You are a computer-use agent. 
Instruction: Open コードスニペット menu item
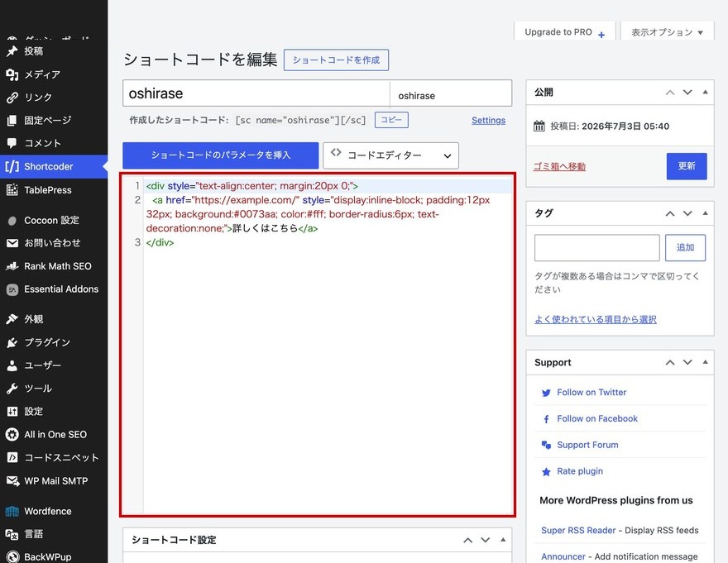(x=54, y=458)
